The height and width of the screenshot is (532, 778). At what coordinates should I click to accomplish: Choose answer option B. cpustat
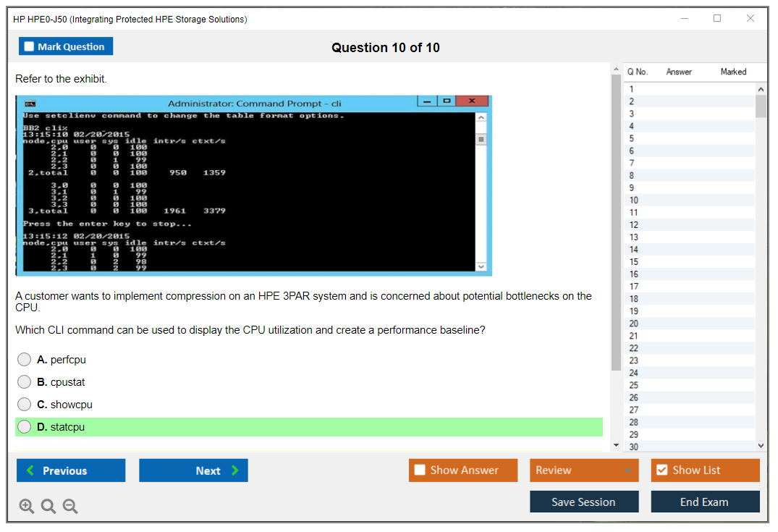tap(25, 382)
